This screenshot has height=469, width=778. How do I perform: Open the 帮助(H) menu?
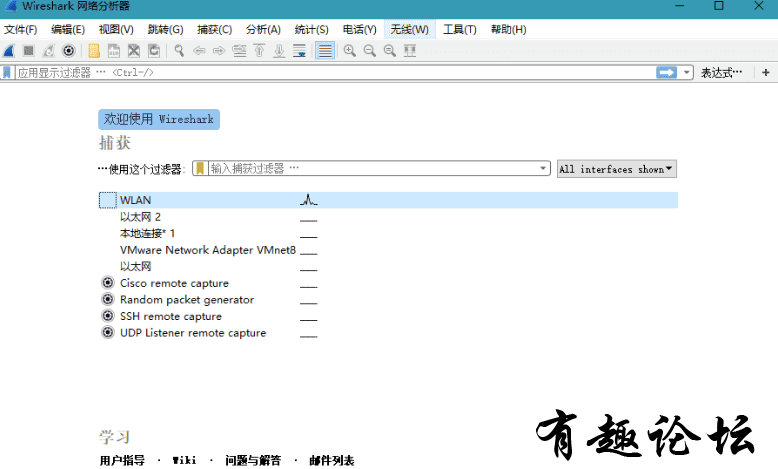[509, 29]
